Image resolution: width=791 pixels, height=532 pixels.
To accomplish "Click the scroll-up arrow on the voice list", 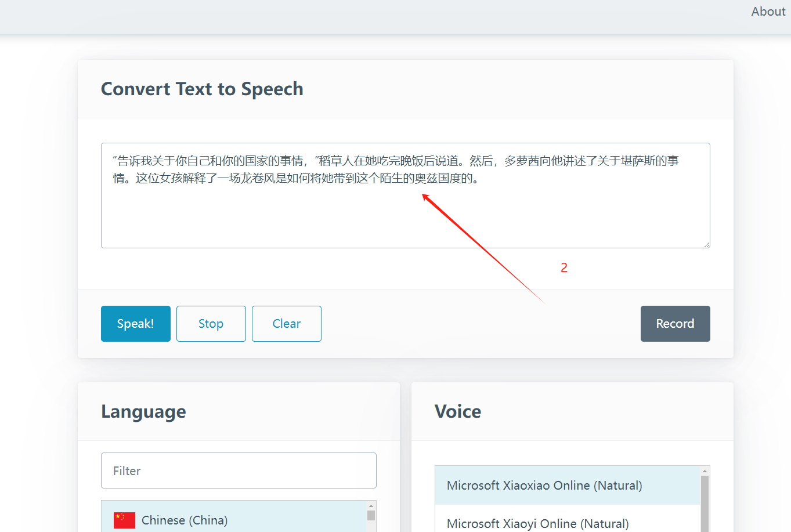I will point(703,471).
